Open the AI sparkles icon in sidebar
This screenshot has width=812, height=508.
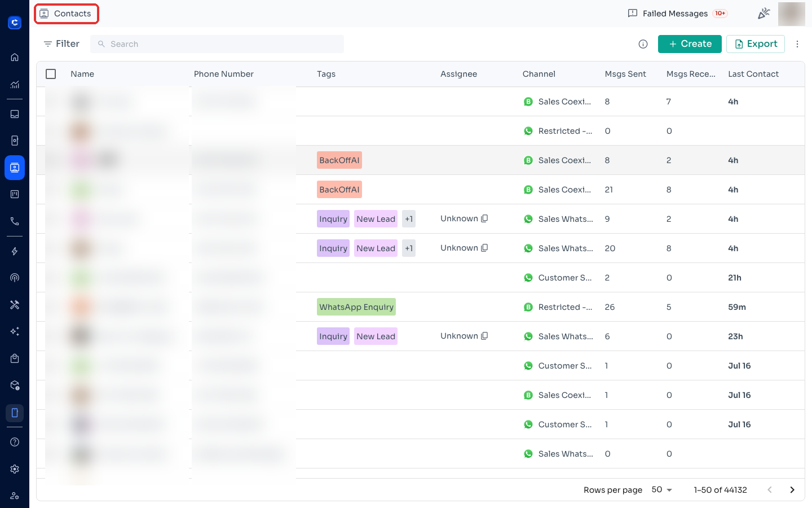click(x=15, y=331)
